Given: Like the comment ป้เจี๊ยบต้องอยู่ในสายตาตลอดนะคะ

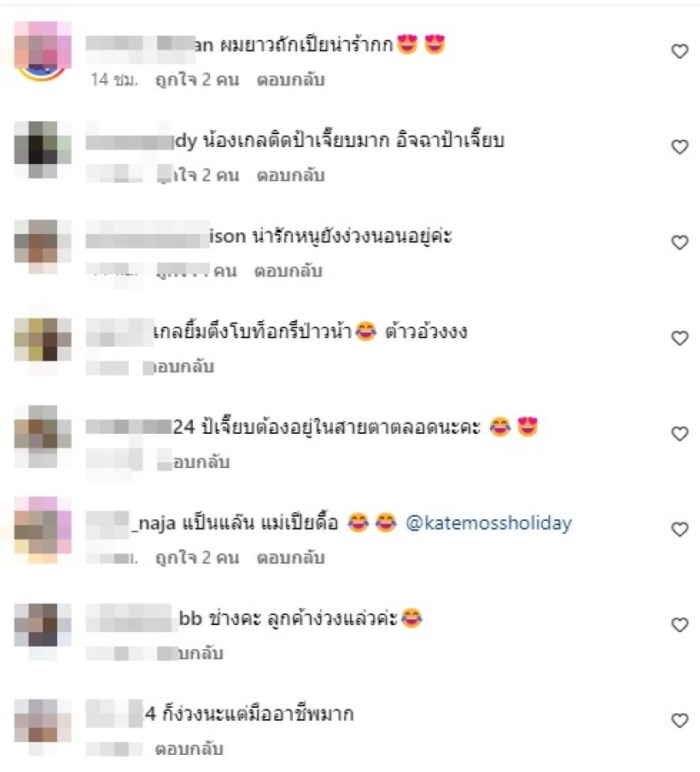Looking at the screenshot, I should (x=680, y=433).
